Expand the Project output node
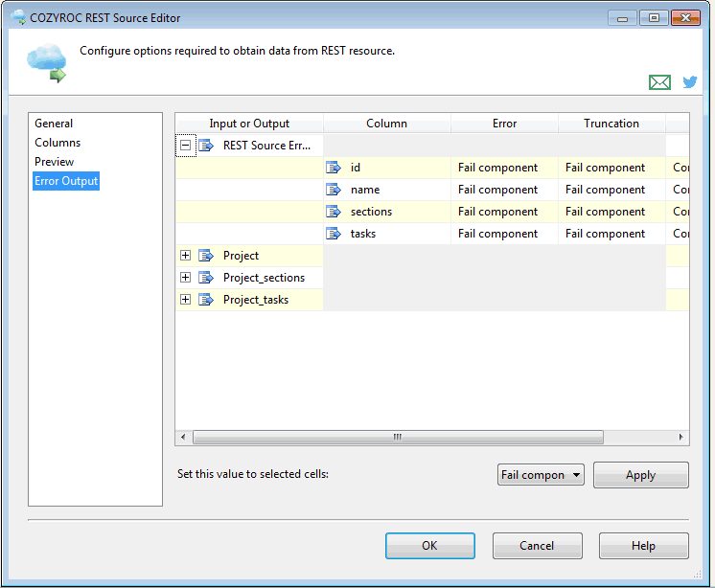715x588 pixels. coord(185,255)
